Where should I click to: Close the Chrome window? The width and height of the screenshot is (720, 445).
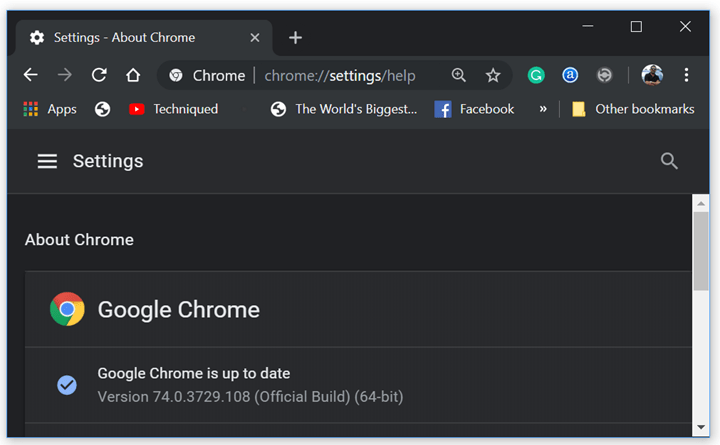pos(685,26)
